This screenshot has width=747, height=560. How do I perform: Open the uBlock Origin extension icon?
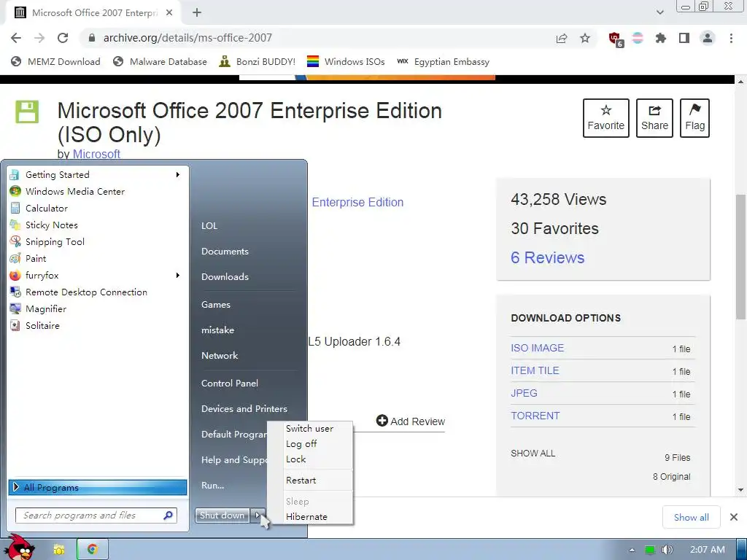coord(616,39)
